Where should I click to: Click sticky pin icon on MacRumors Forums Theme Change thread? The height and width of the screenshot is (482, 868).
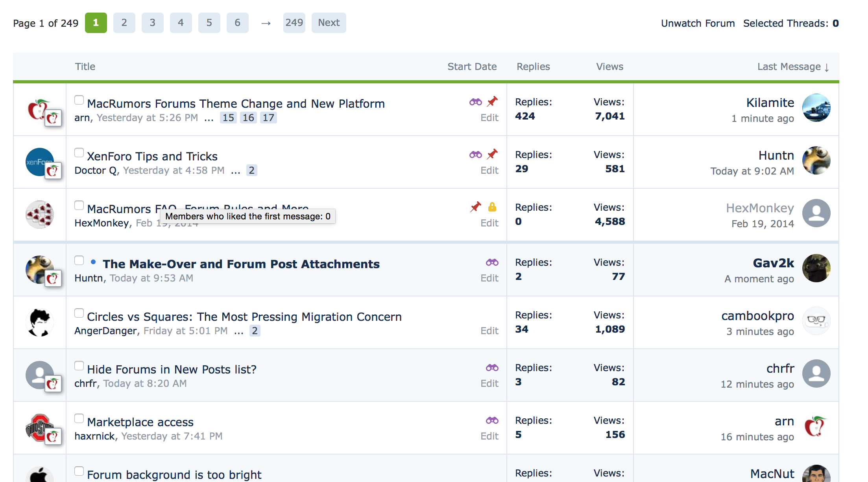click(x=492, y=101)
